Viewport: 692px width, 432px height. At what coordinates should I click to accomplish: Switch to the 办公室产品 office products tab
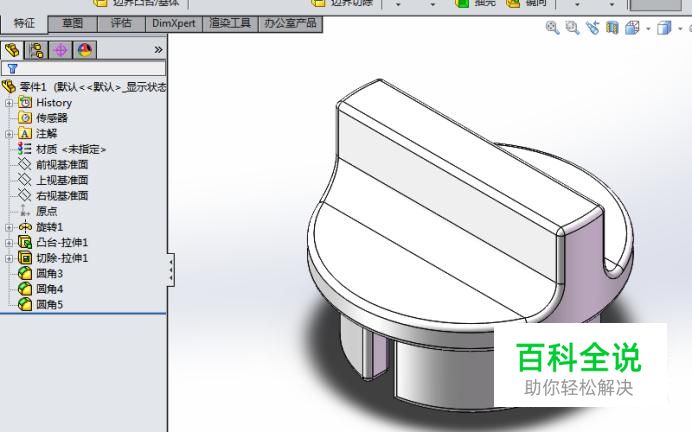290,23
